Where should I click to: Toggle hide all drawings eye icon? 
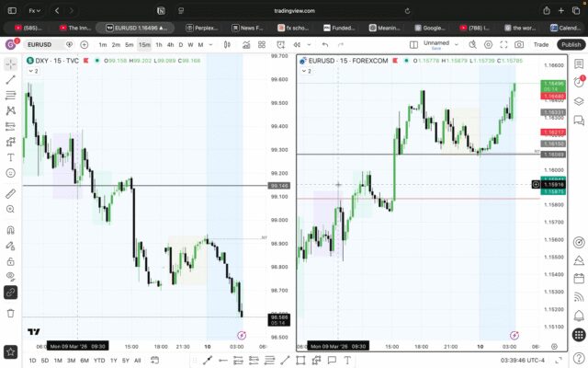pyautogui.click(x=10, y=275)
